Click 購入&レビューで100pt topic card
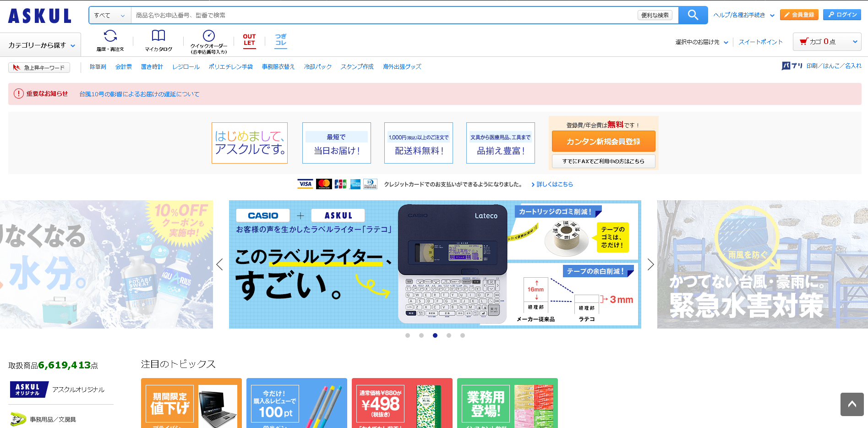The width and height of the screenshot is (868, 428). tap(297, 403)
